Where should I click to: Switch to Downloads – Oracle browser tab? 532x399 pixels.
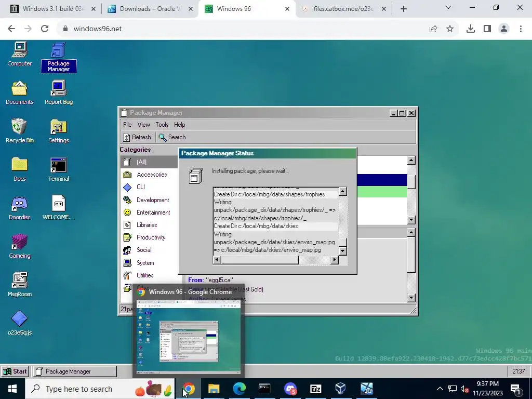150,9
